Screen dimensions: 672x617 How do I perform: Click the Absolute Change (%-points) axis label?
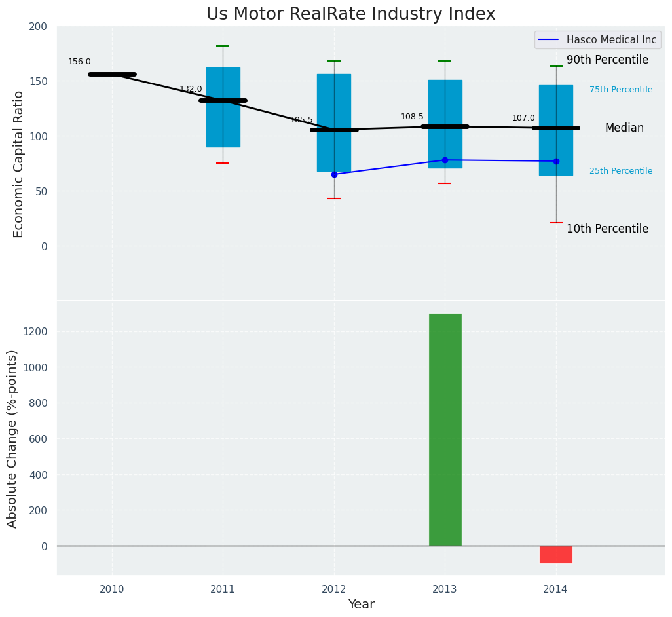coord(12,438)
